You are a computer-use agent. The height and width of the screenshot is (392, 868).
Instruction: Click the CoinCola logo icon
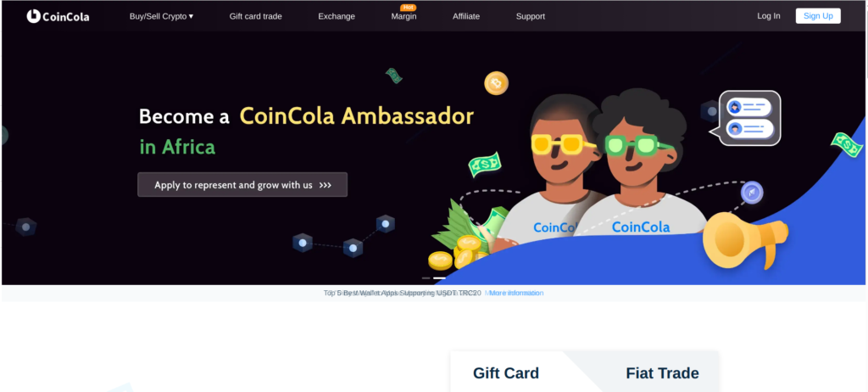coord(33,16)
